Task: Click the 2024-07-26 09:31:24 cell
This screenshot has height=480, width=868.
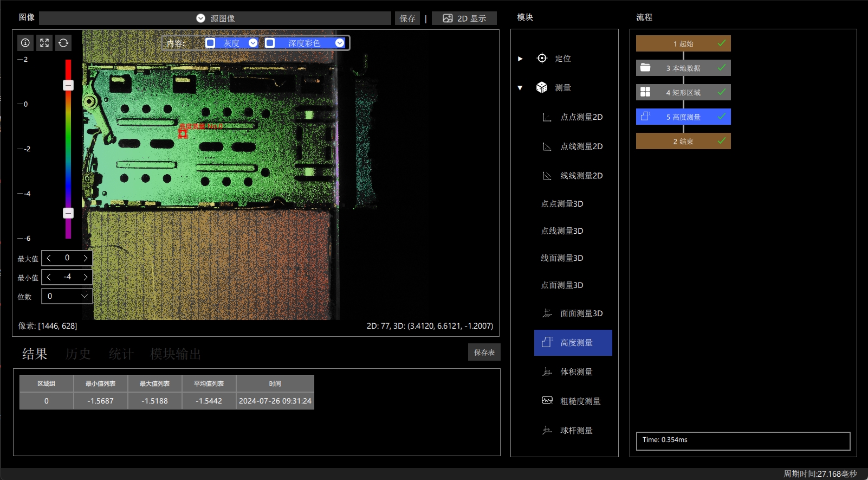Action: (275, 401)
